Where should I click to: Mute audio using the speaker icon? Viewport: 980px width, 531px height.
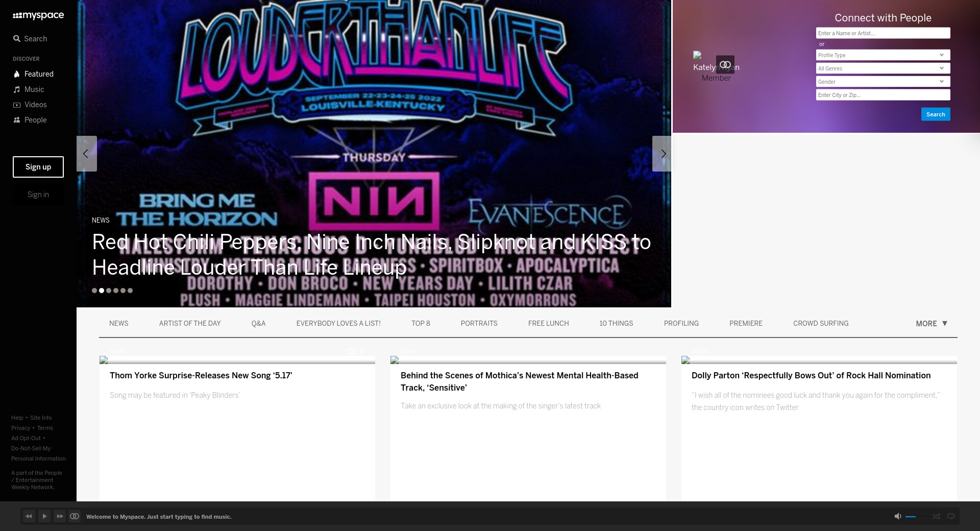tap(898, 517)
